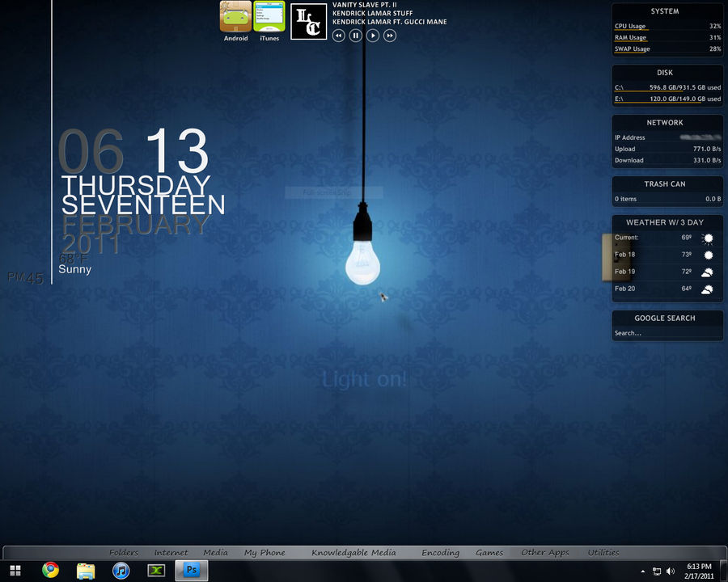Viewport: 728px width, 582px height.
Task: Click the song title Vanity Slave Pt. II
Action: pos(365,5)
